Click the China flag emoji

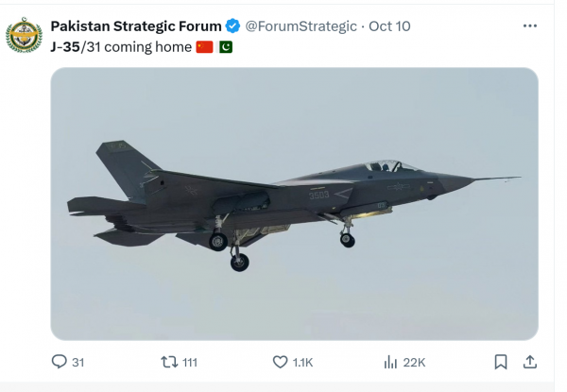point(204,46)
